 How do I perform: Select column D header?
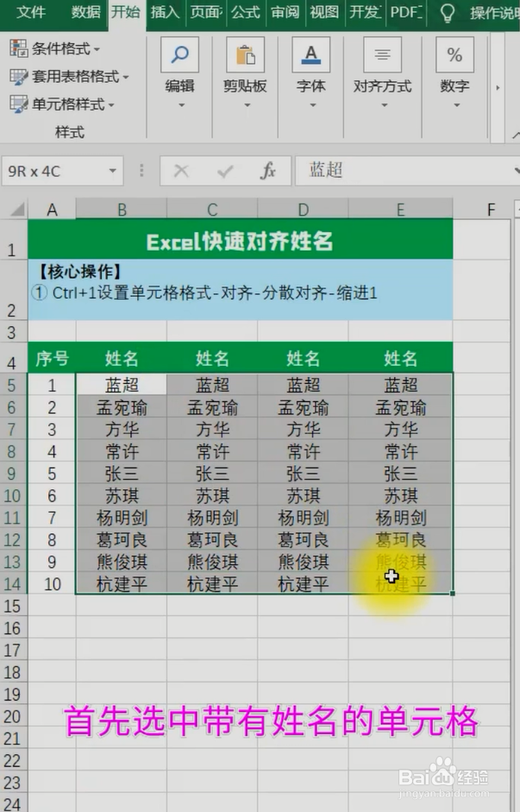coord(304,209)
